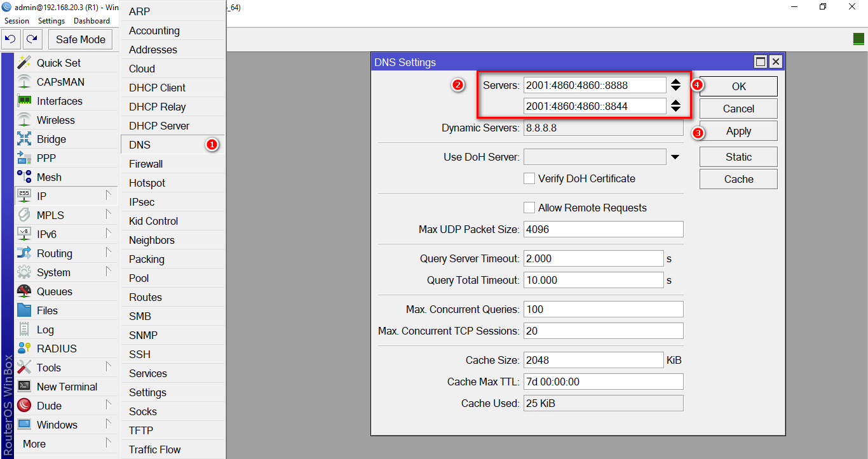Expand the Use DoH Server dropdown
Viewport: 868px width, 459px height.
(x=675, y=157)
